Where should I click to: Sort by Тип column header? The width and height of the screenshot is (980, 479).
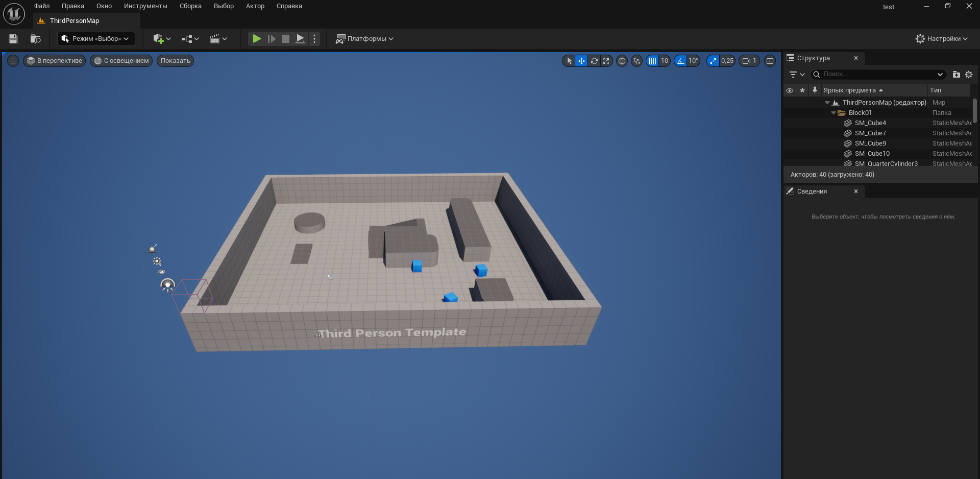click(949, 90)
